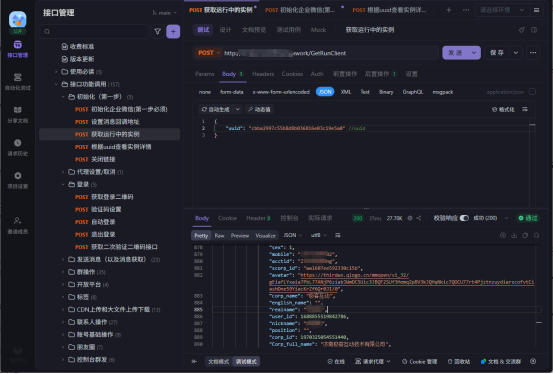Open the 请求代理 footer dropdown

point(372,361)
